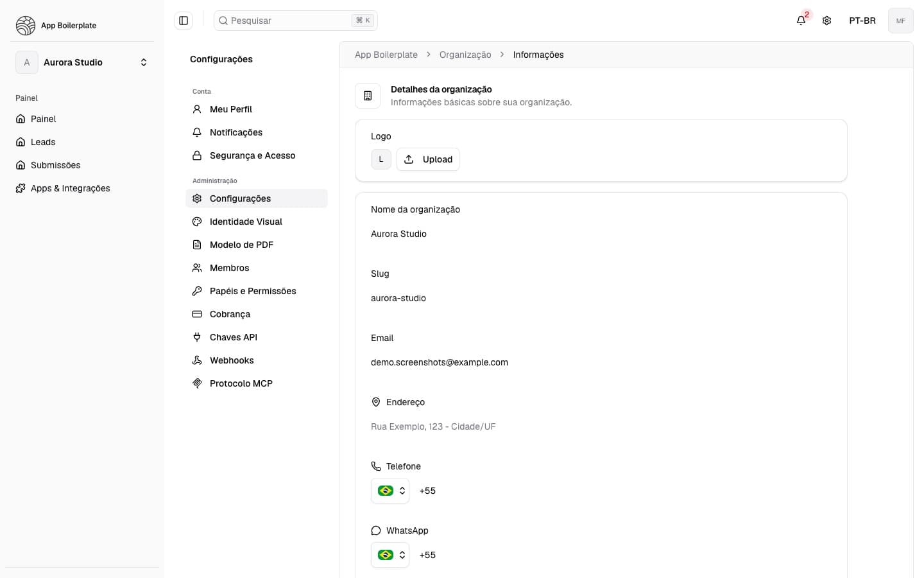Viewport: 924px width, 578px height.
Task: Click the Telefone number input +55
Action: [x=622, y=491]
